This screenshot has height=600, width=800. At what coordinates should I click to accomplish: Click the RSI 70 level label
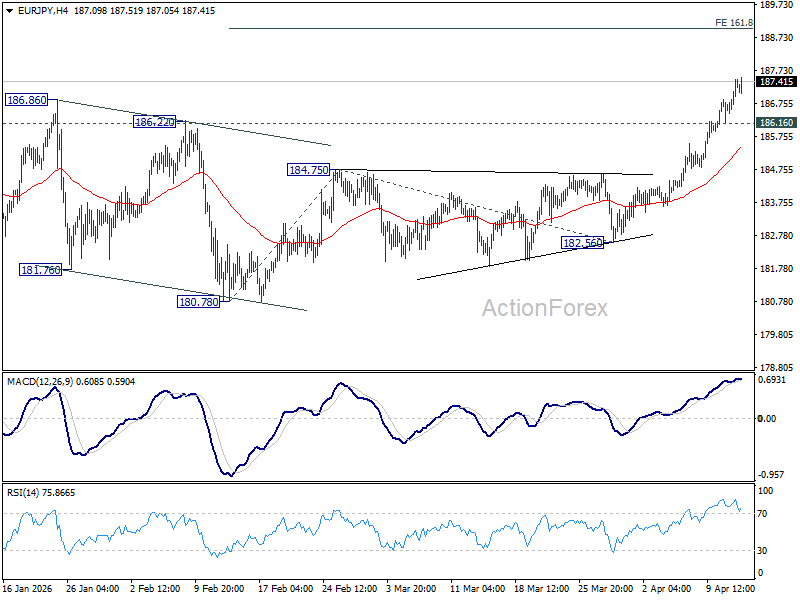pos(762,514)
